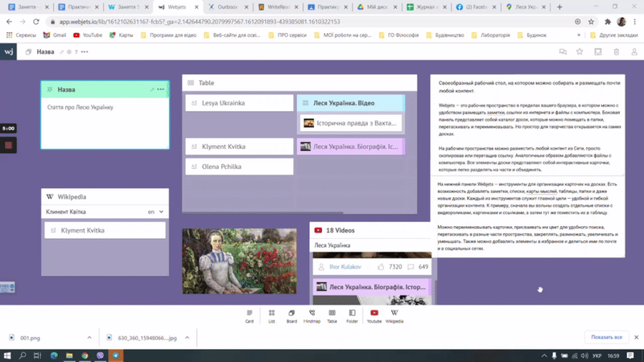Open the comments icon in header
644x362 pixels.
click(563, 51)
